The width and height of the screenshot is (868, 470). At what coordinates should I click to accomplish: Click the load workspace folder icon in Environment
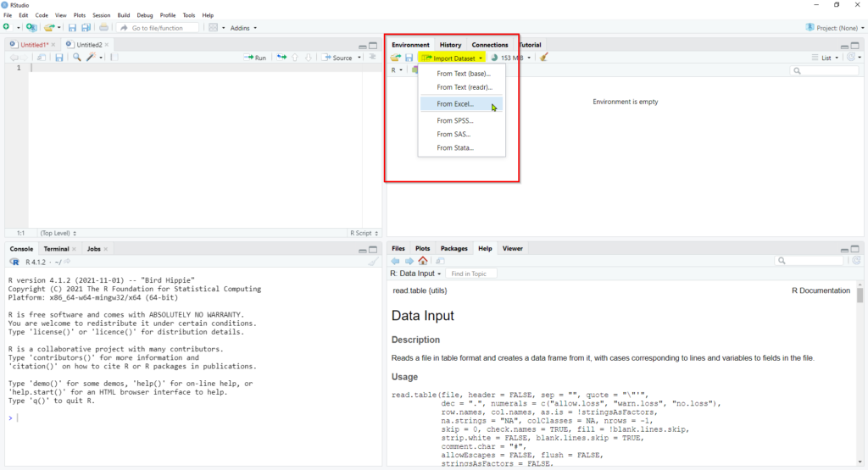coord(395,58)
